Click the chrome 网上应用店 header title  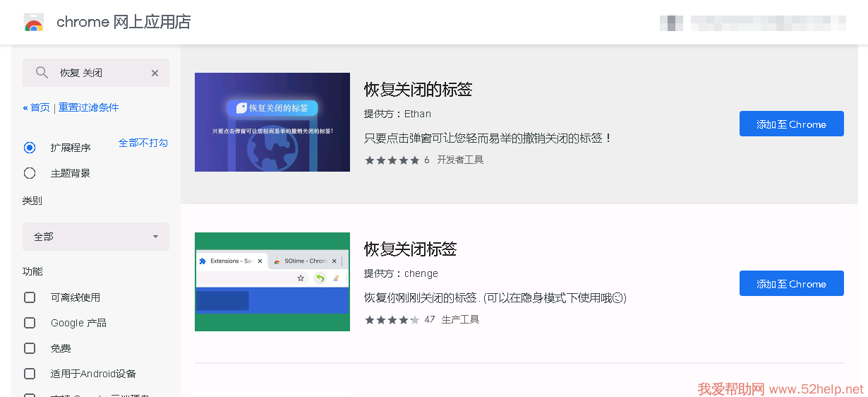(123, 22)
